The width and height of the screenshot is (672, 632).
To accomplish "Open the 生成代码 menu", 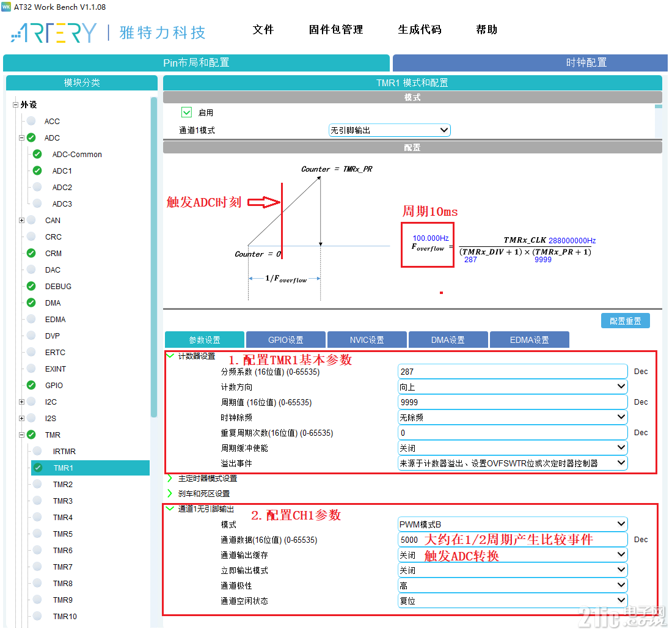I will pos(420,29).
